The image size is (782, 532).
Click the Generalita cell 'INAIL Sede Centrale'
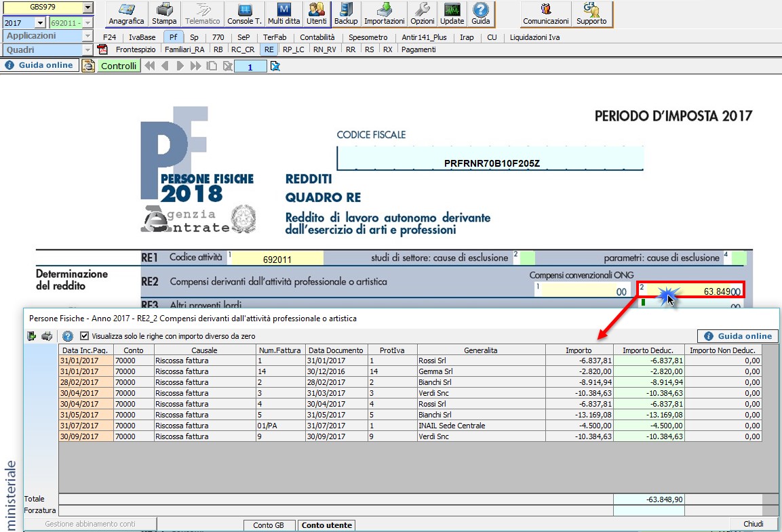coord(482,426)
